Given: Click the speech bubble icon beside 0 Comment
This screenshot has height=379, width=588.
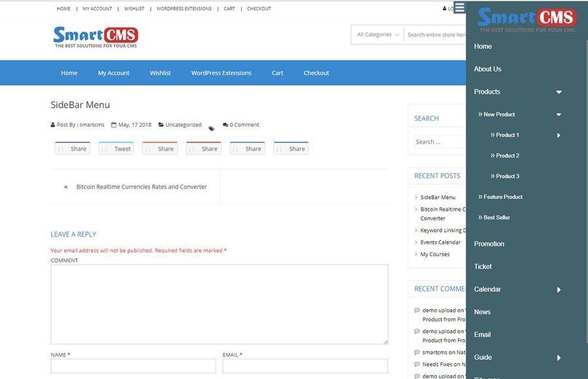Looking at the screenshot, I should pos(225,125).
